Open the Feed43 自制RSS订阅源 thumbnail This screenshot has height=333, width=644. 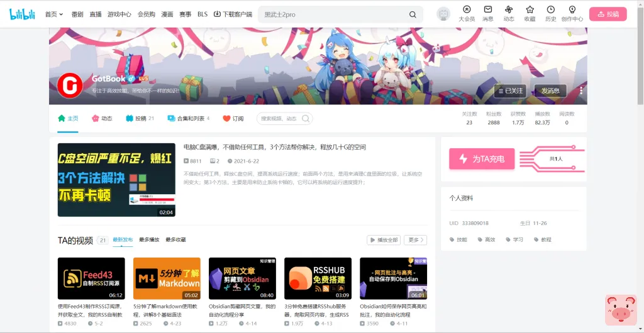91,278
